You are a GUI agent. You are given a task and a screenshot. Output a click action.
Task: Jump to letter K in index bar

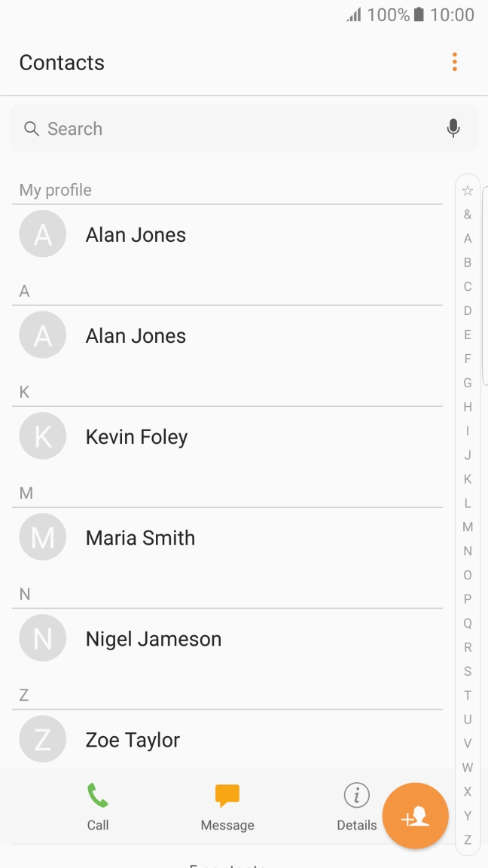click(468, 479)
